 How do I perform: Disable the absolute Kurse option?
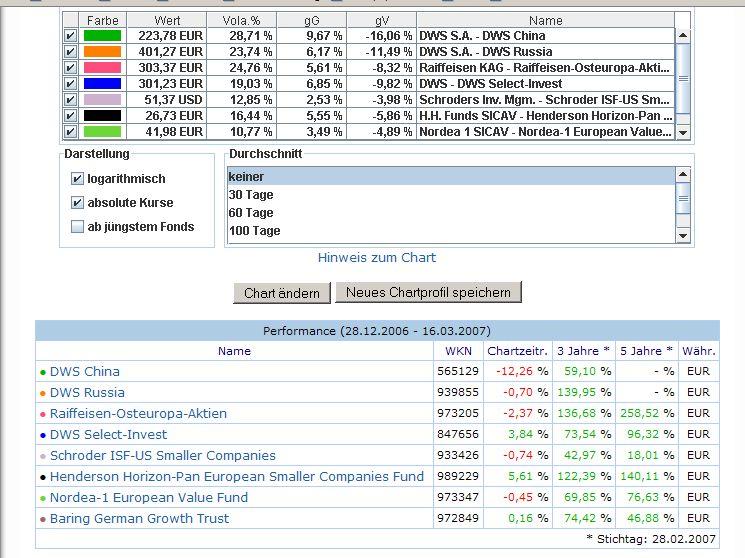point(77,202)
